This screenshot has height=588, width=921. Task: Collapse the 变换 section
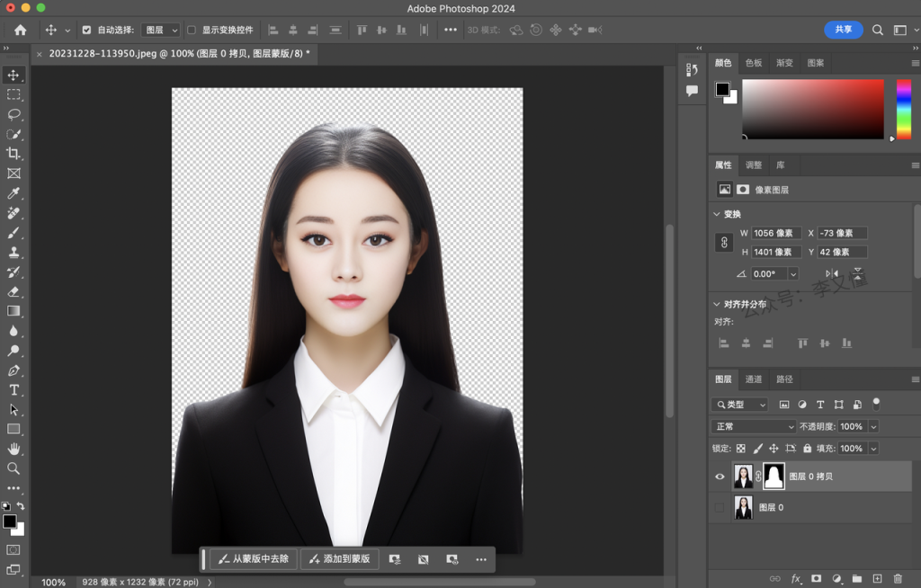[x=717, y=214]
